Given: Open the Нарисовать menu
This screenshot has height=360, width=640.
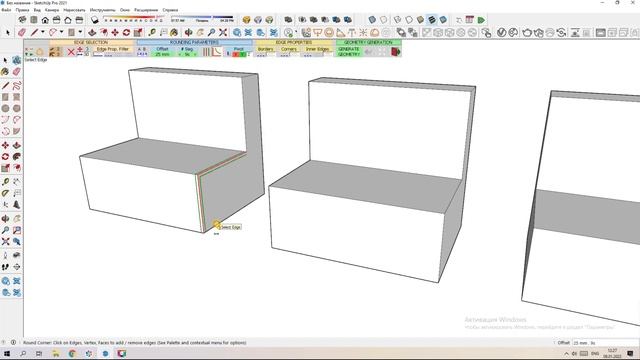Looking at the screenshot, I should point(74,10).
